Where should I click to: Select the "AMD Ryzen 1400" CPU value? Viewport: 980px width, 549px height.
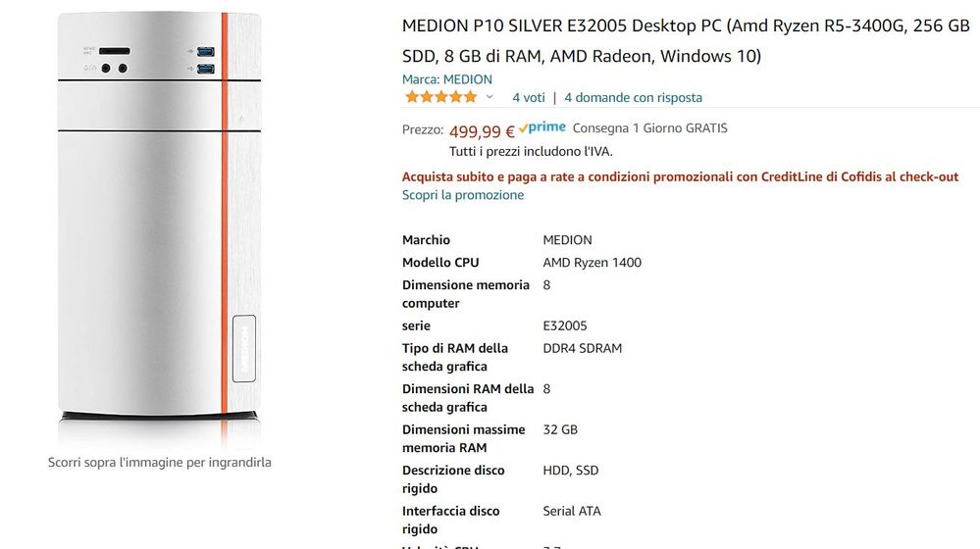point(592,263)
